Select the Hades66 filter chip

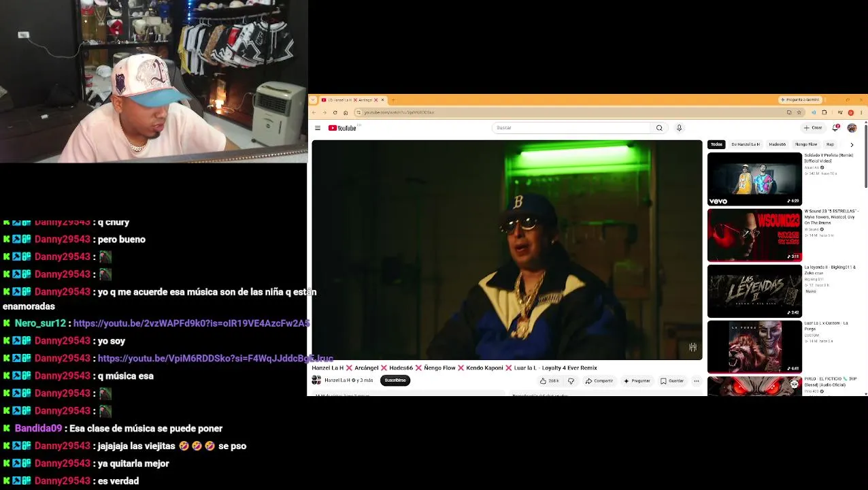coord(777,144)
